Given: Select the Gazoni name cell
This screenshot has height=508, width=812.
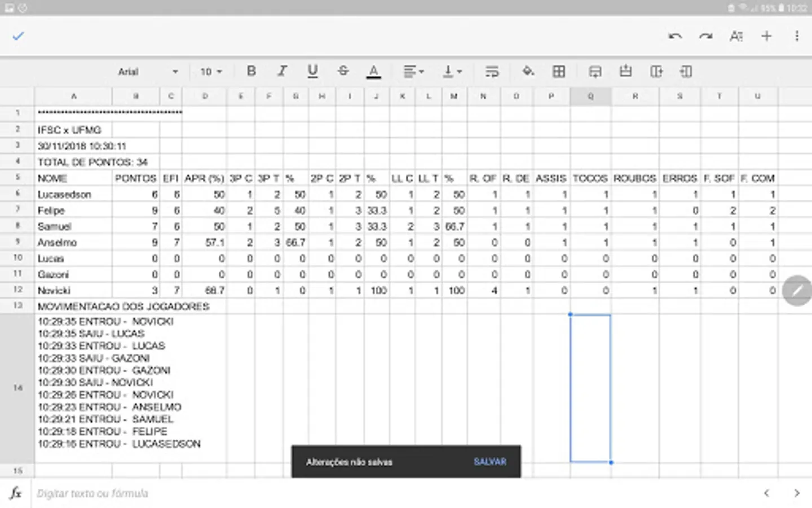Looking at the screenshot, I should (73, 275).
